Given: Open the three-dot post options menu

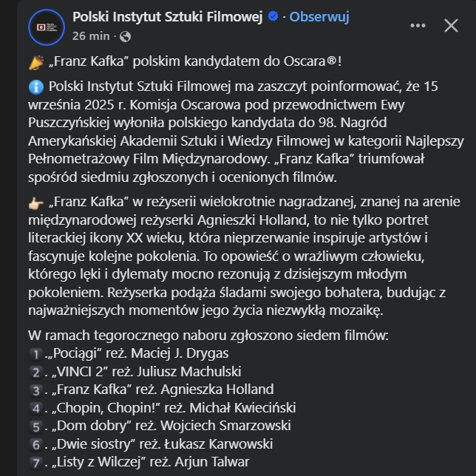Looking at the screenshot, I should pyautogui.click(x=418, y=26).
